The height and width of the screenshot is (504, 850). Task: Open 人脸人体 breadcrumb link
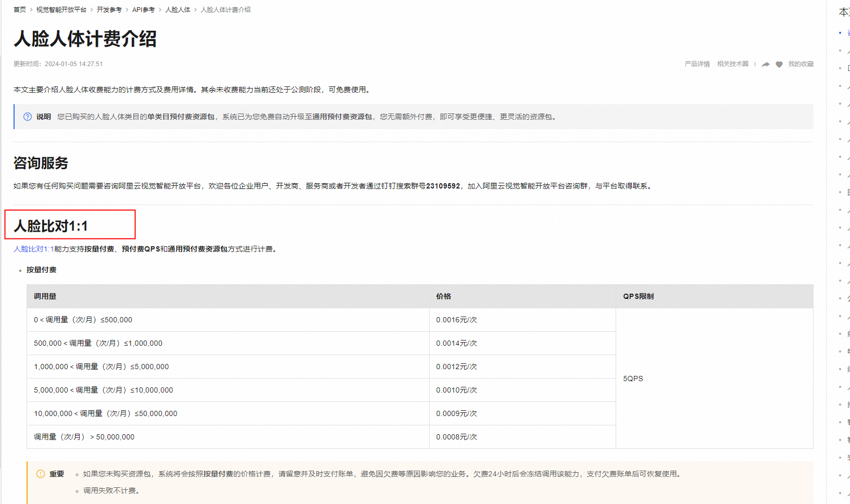click(178, 10)
